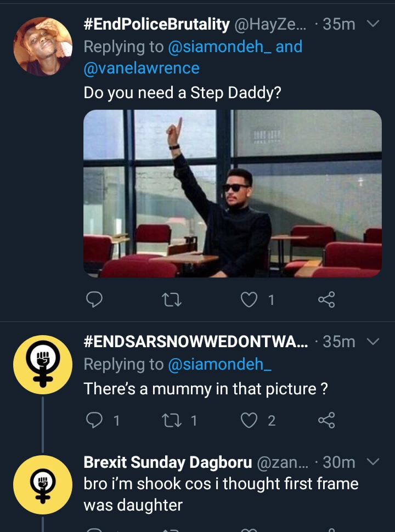
Task: Open #EndPoliceBrutality user's profile picture
Action: pos(42,46)
